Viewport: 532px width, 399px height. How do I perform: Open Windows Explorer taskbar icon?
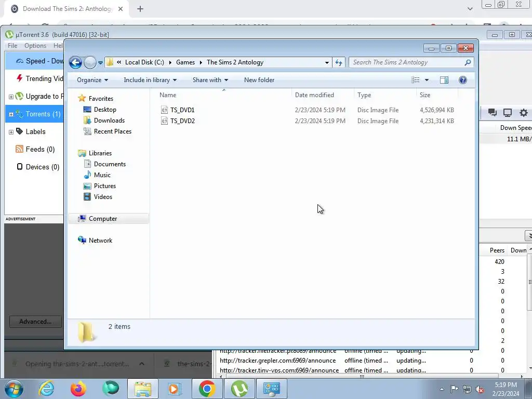142,389
